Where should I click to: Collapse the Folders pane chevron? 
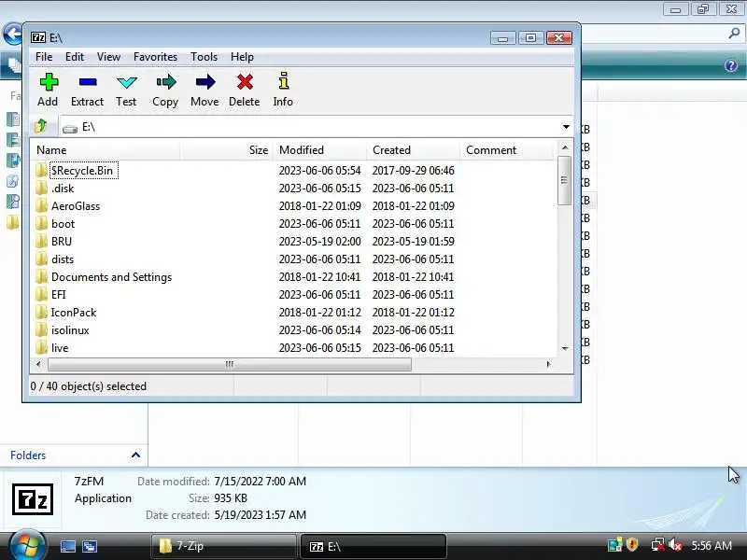click(x=135, y=455)
